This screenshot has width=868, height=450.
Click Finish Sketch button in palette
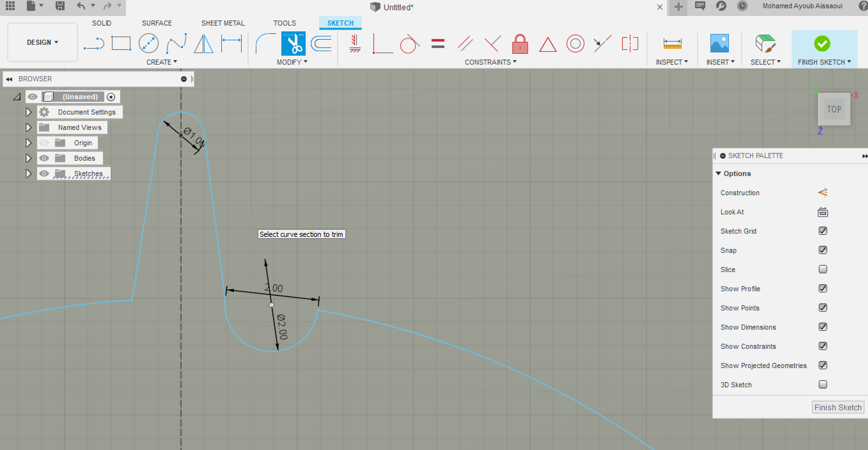837,407
